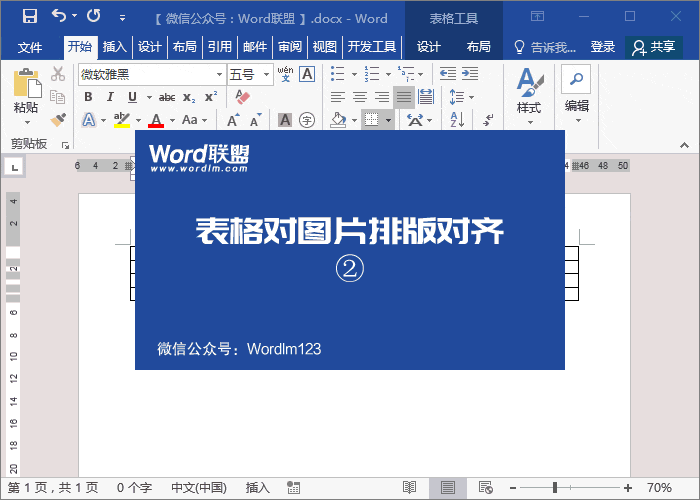Click the Clear Formatting eraser icon

pos(242,97)
